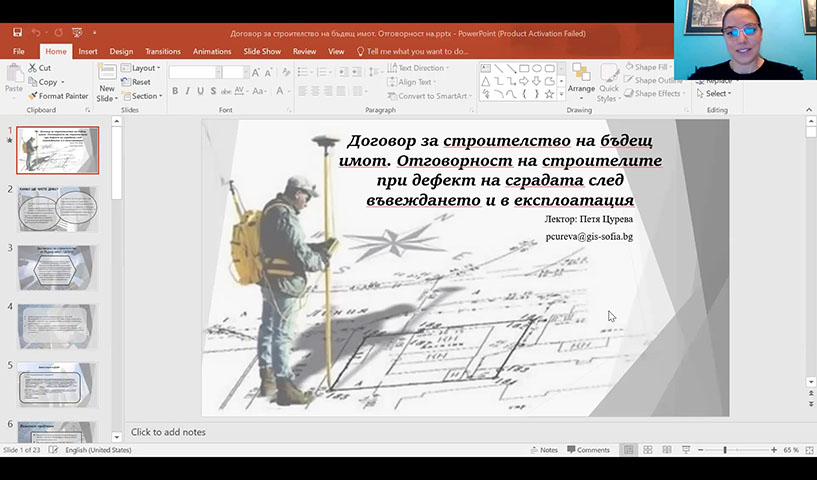Open the Design tab
Image resolution: width=817 pixels, height=480 pixels.
[x=121, y=51]
